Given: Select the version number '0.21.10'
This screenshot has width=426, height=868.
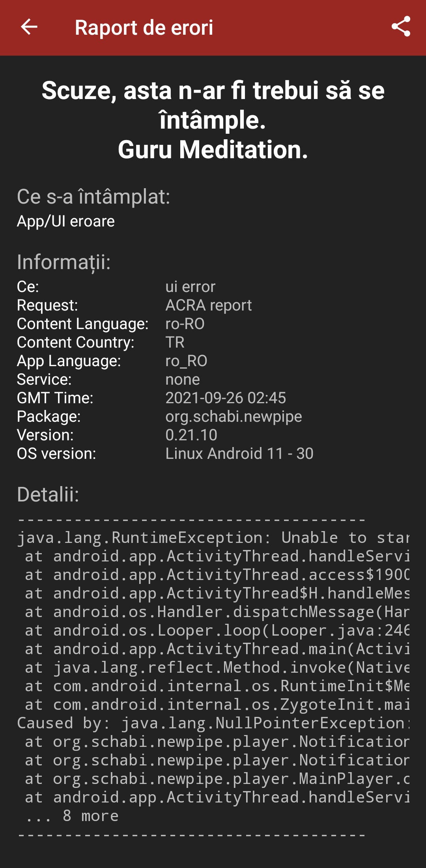Looking at the screenshot, I should [x=191, y=435].
